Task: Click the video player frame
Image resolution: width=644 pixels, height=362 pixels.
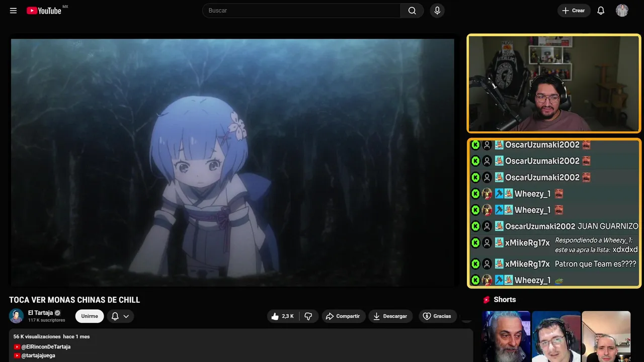Action: 232,162
